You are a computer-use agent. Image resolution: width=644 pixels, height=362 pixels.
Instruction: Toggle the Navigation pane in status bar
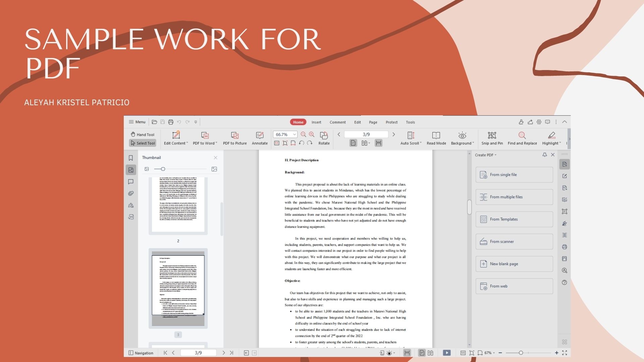(x=141, y=353)
